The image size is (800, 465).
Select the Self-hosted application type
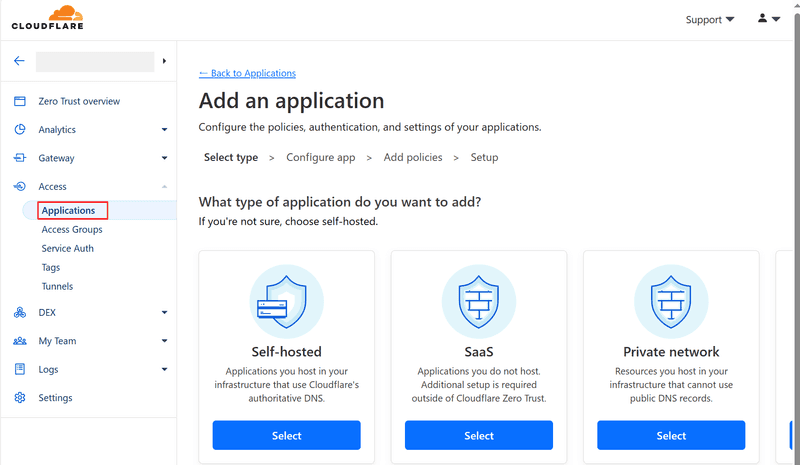click(x=286, y=435)
